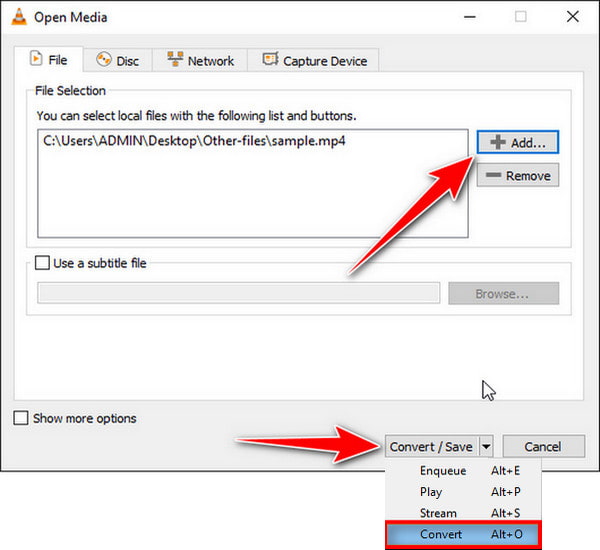Toggle Show more options checkbox
Image resolution: width=600 pixels, height=550 pixels.
pos(21,418)
